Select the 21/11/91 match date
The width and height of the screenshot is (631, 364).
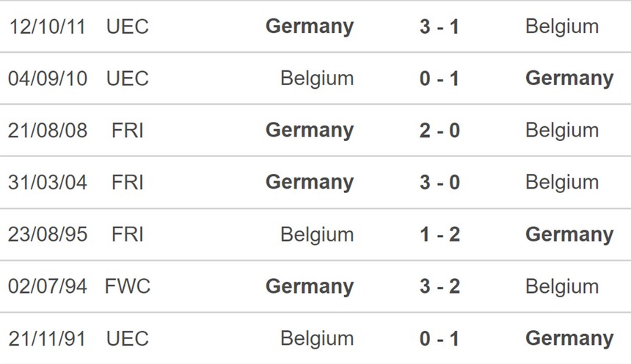(47, 338)
